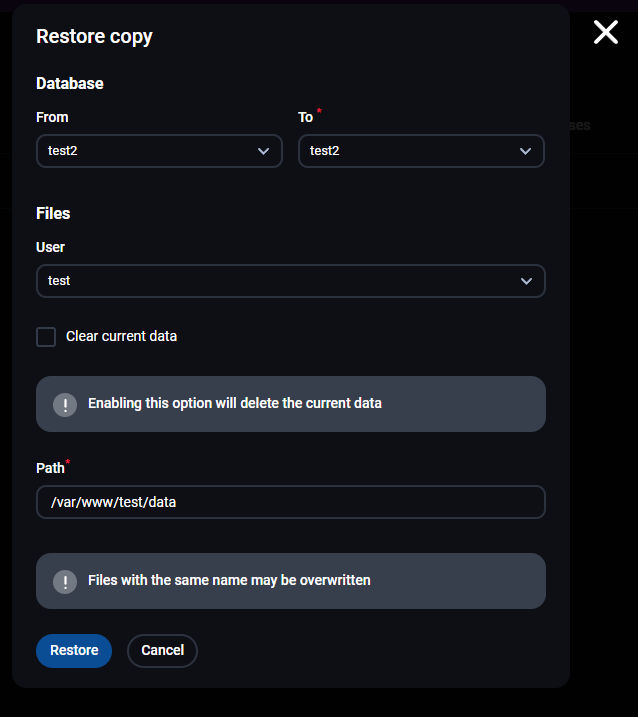Click the exclamation icon in overwrite warning
Image resolution: width=638 pixels, height=717 pixels.
[65, 581]
